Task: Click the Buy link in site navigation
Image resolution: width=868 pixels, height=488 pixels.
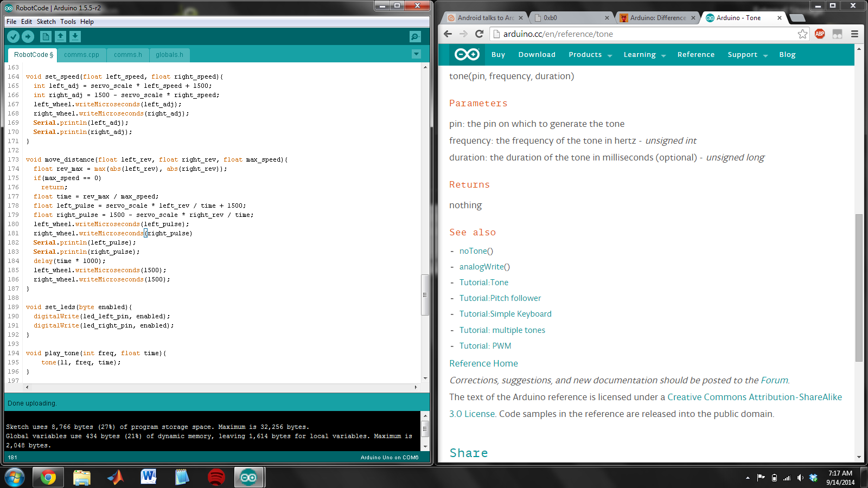Action: (498, 55)
